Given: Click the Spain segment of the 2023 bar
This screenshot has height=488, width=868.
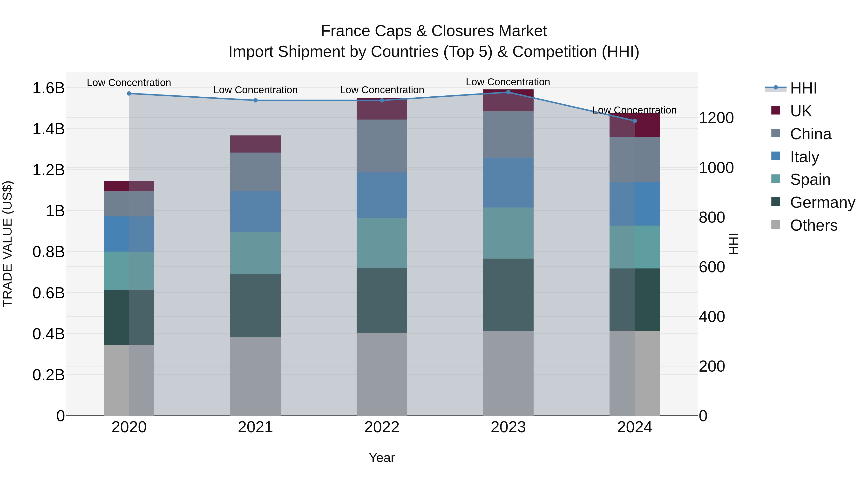Looking at the screenshot, I should [509, 233].
